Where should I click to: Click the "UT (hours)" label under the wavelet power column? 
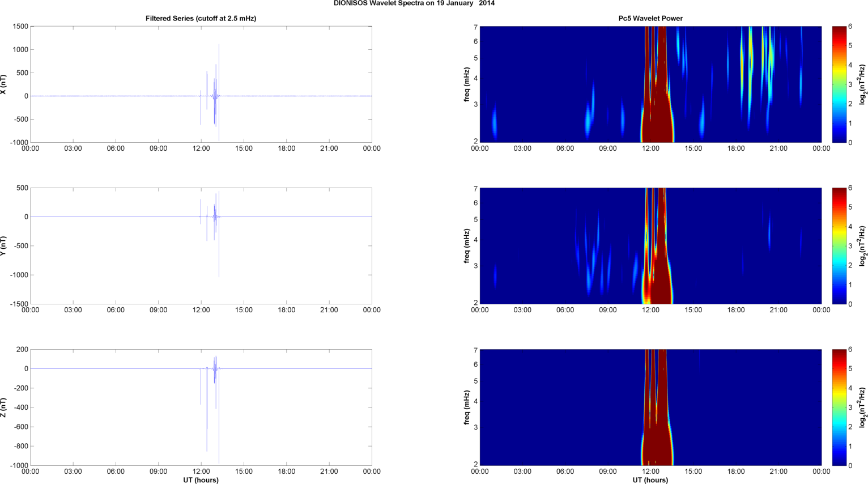(x=650, y=480)
